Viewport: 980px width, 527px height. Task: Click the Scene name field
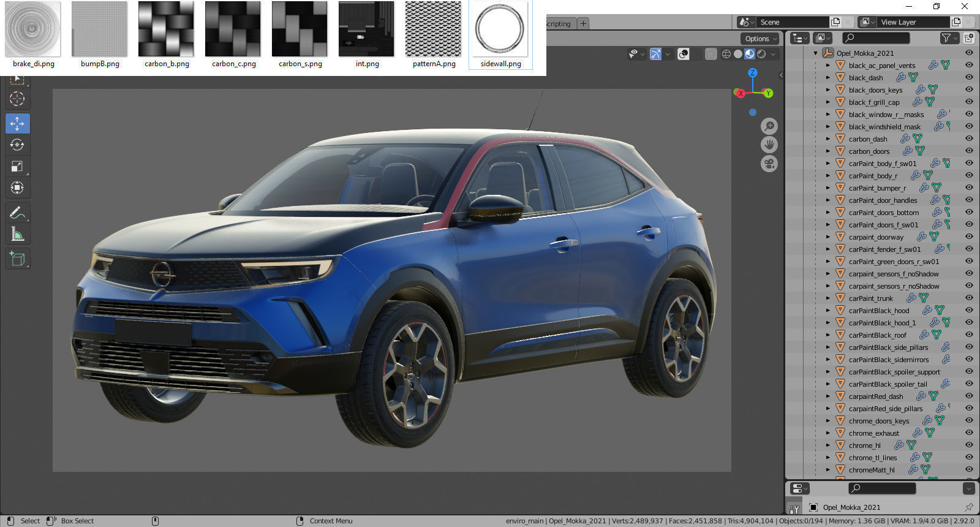pyautogui.click(x=793, y=22)
